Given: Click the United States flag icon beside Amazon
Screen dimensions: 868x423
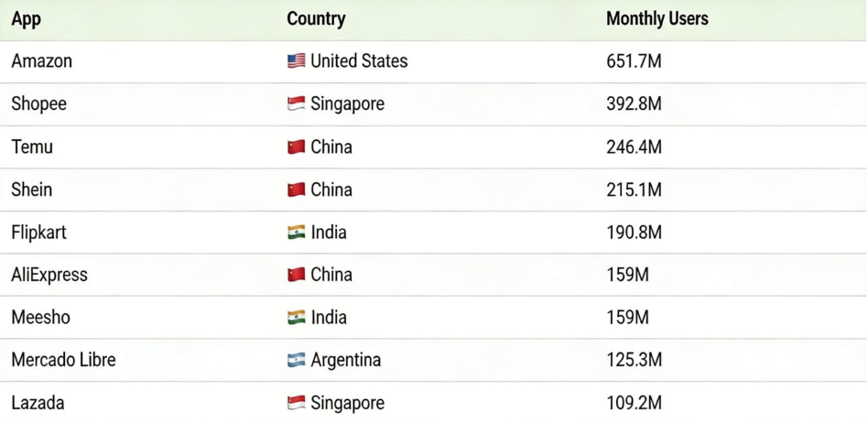Looking at the screenshot, I should pyautogui.click(x=296, y=61).
